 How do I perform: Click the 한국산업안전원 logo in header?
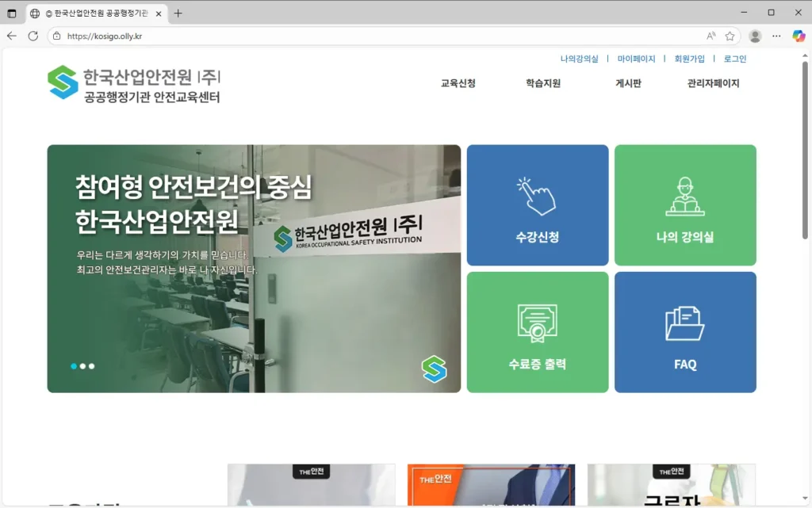[133, 84]
